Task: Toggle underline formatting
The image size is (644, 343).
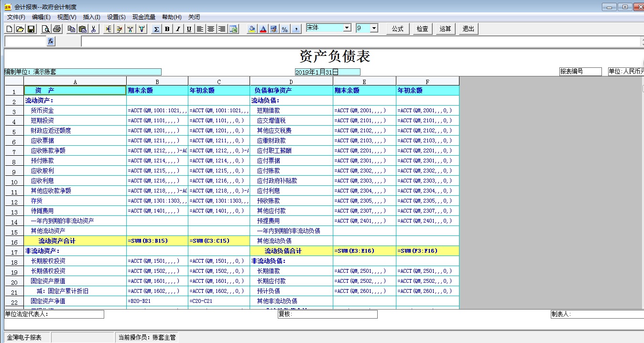Action: (188, 29)
